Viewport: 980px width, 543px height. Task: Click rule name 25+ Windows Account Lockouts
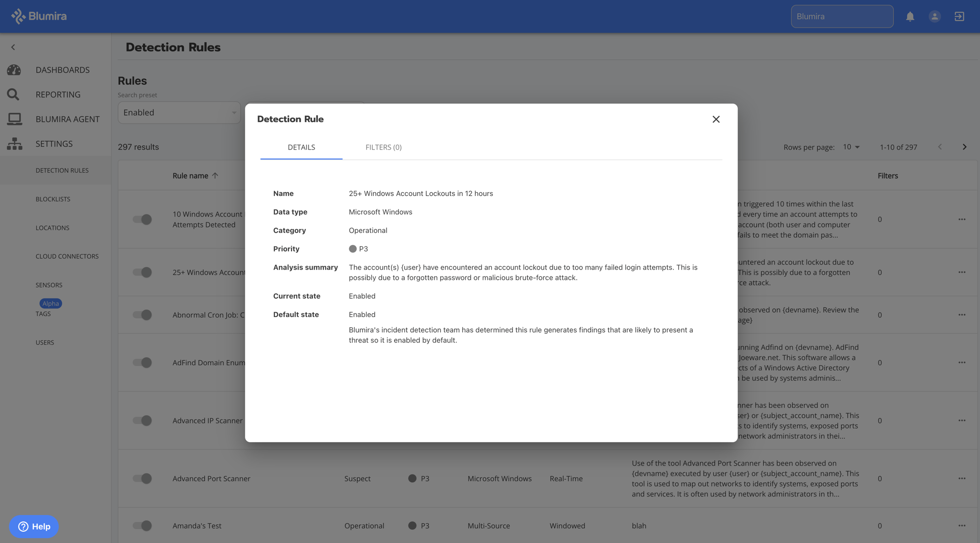421,194
